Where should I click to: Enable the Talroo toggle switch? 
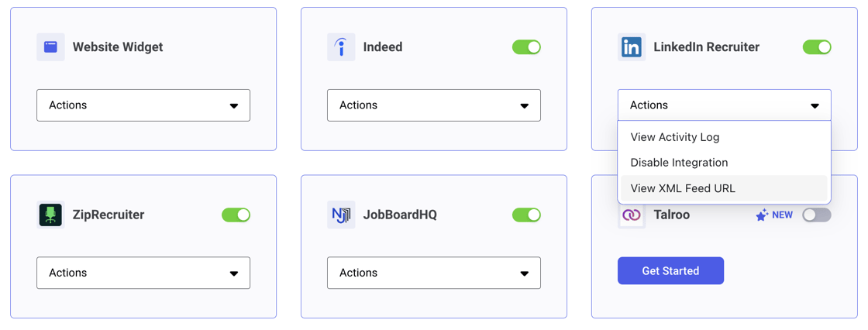click(817, 215)
